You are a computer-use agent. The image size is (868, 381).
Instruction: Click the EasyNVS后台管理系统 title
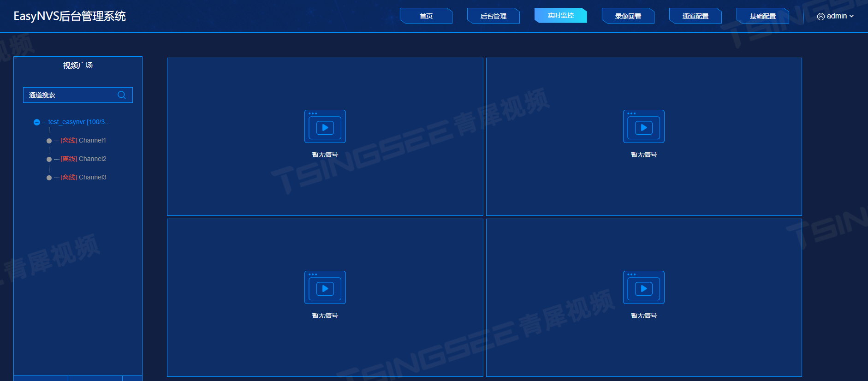click(x=70, y=16)
